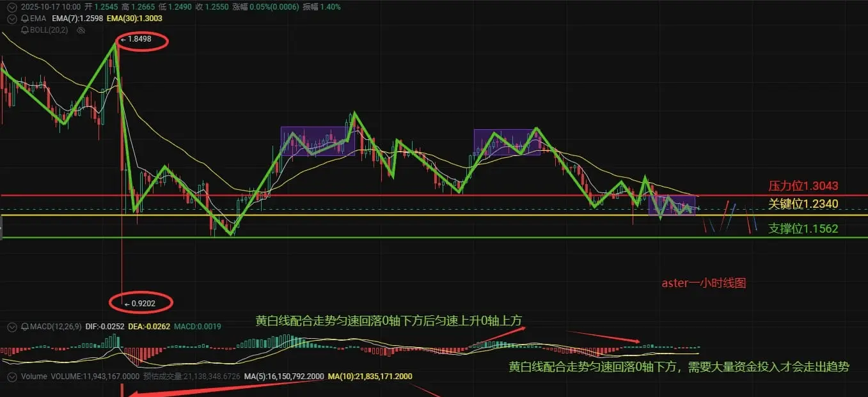This screenshot has width=868, height=397.
Task: Collapse the MACD panel chevron
Action: [x=12, y=327]
